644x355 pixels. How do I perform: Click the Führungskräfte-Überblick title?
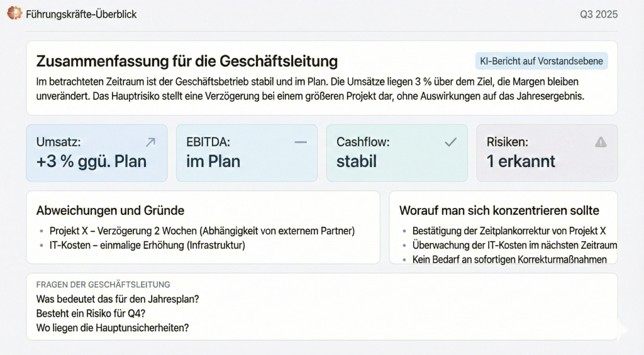click(81, 14)
